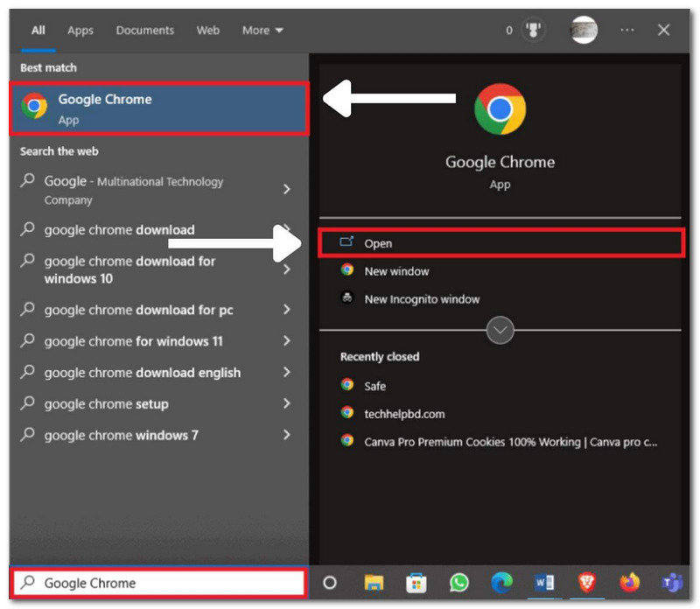Screen dimensions: 700x609
Task: Click the Google Chrome title in preview pane
Action: point(500,162)
